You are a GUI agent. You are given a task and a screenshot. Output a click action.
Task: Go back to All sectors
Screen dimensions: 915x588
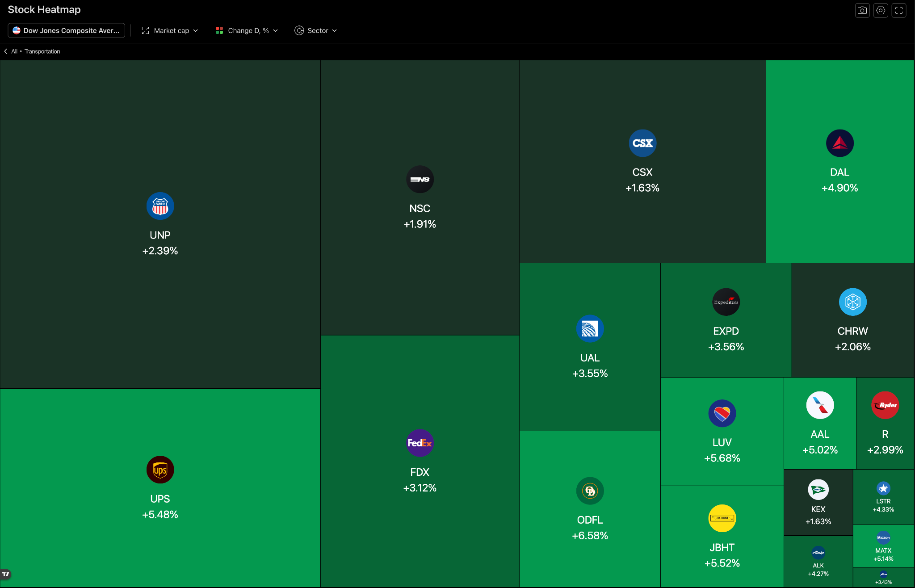click(14, 51)
